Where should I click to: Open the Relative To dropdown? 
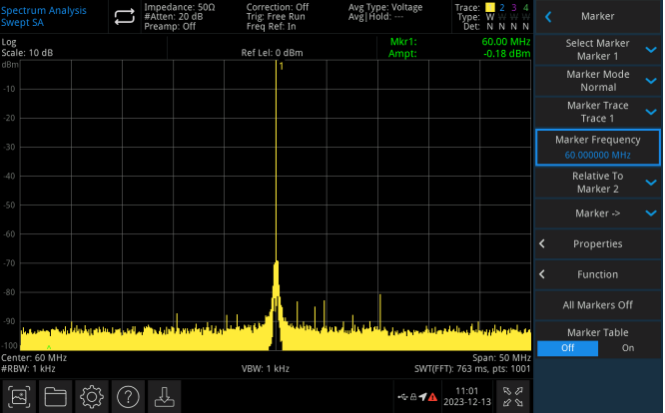pyautogui.click(x=598, y=182)
